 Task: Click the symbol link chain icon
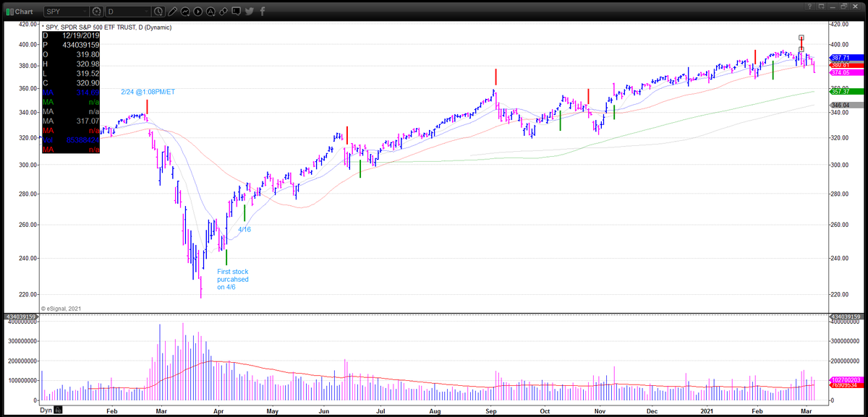224,12
